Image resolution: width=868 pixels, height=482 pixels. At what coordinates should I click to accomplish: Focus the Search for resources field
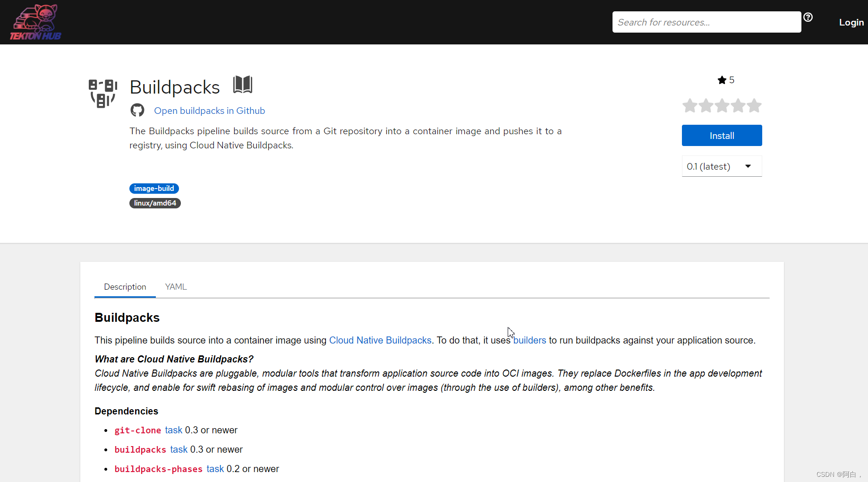pyautogui.click(x=706, y=22)
